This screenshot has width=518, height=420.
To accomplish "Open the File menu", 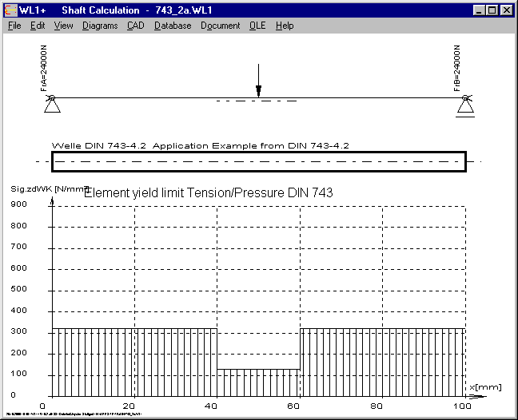I will pyautogui.click(x=14, y=26).
